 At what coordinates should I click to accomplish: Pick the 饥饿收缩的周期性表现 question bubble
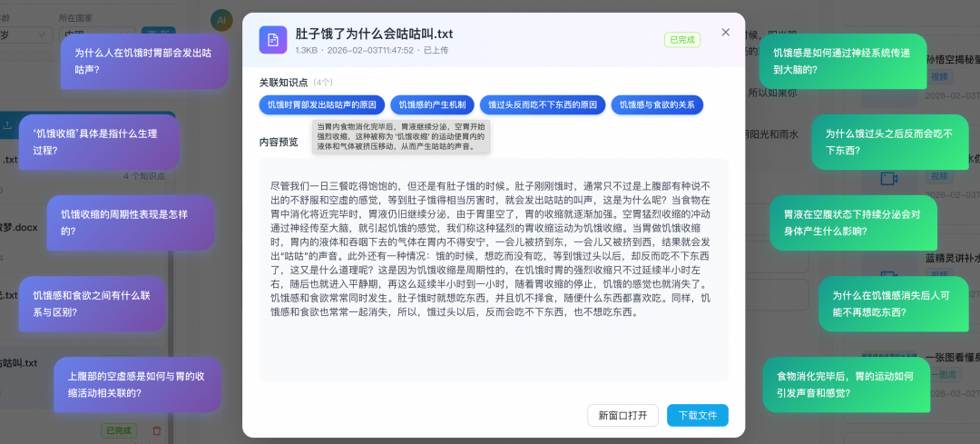(x=130, y=222)
